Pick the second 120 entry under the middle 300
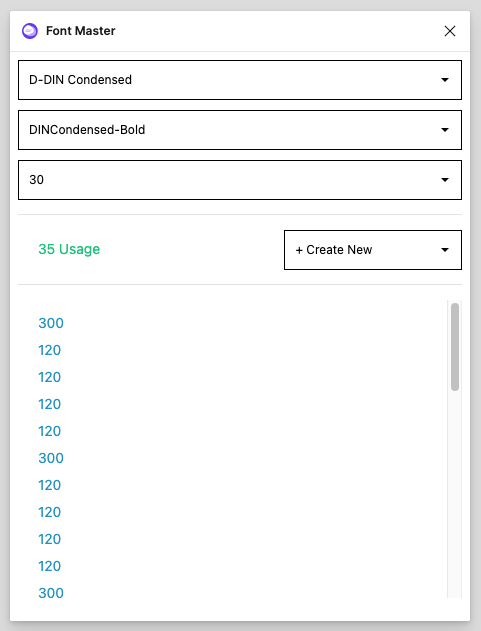The width and height of the screenshot is (481, 631). click(50, 512)
